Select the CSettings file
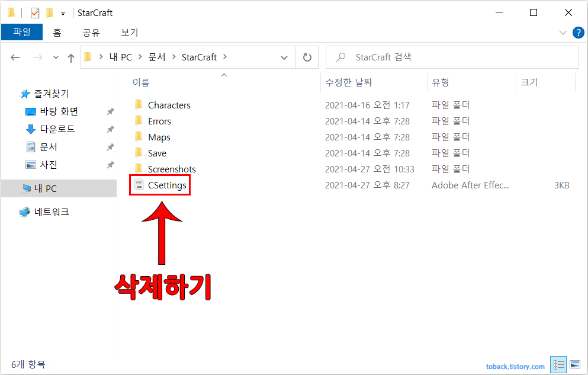Viewport: 588px width, 375px height. click(x=167, y=185)
